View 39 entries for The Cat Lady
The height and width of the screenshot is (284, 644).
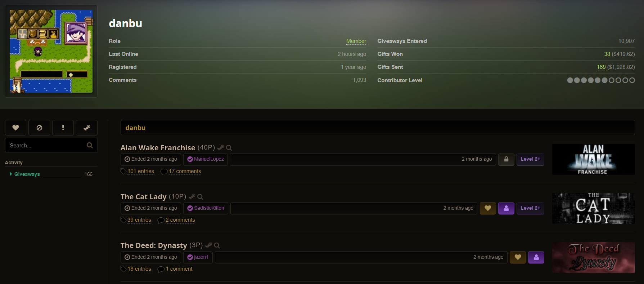(139, 220)
